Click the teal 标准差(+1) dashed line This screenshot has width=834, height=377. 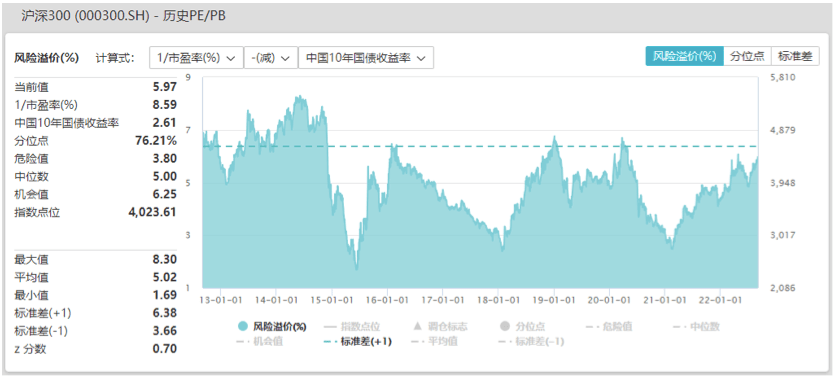(480, 146)
